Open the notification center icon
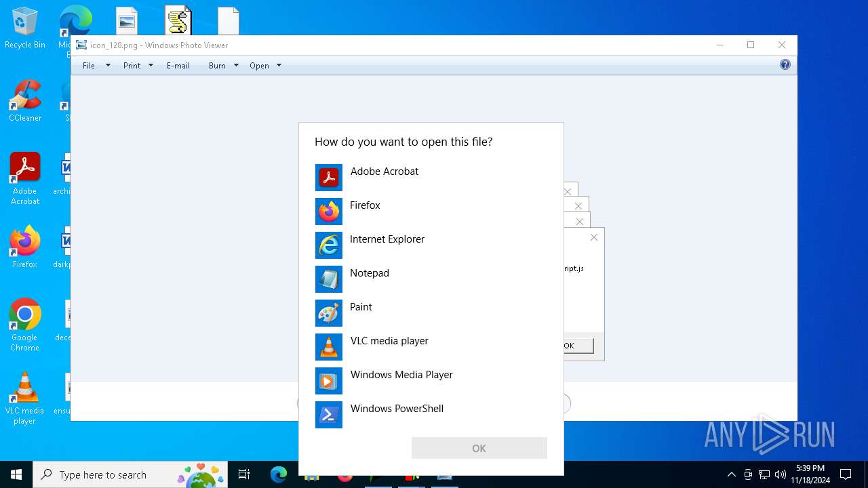Image resolution: width=868 pixels, height=488 pixels. coord(846,474)
